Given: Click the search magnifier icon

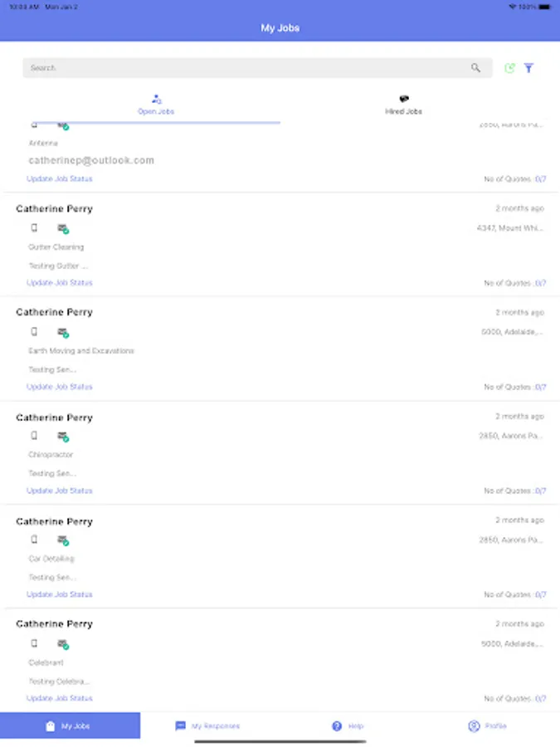Looking at the screenshot, I should pyautogui.click(x=475, y=68).
